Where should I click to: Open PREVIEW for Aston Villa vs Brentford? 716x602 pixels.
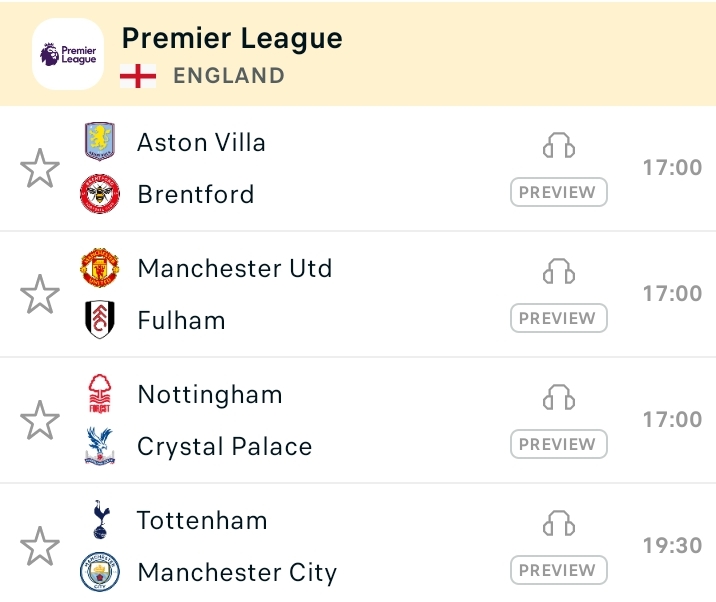pyautogui.click(x=558, y=192)
